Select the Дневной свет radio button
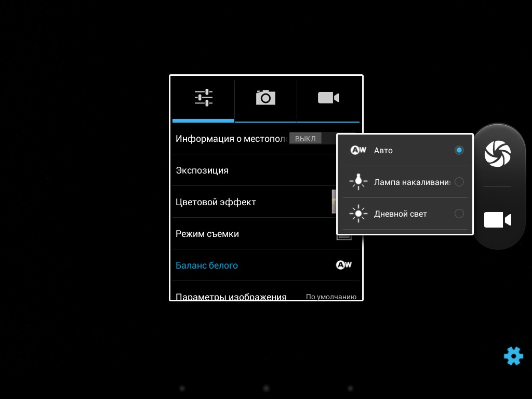This screenshot has width=532, height=399. (459, 214)
